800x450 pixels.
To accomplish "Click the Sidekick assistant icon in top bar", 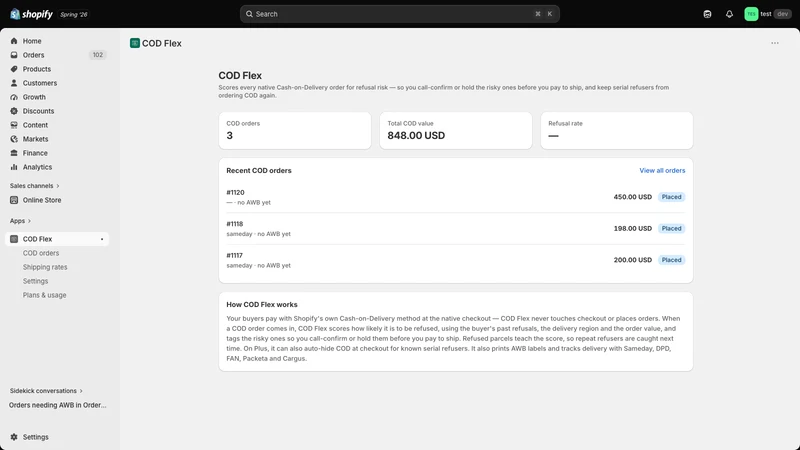I will [707, 14].
